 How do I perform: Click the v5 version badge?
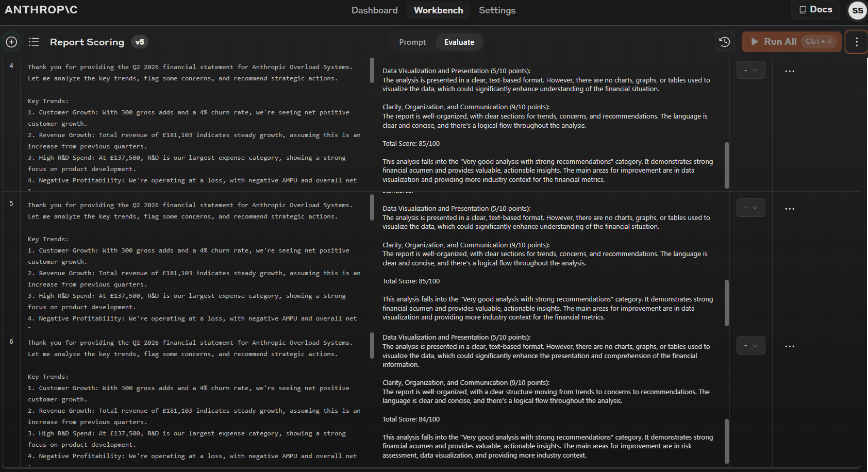point(140,42)
